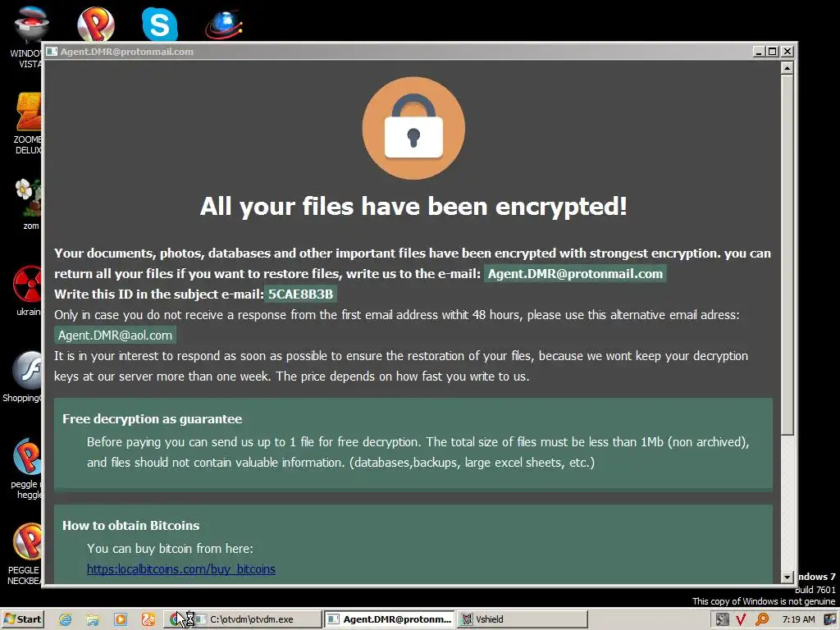
Task: Open the Peggle desktop shortcut at top
Action: pyautogui.click(x=96, y=24)
